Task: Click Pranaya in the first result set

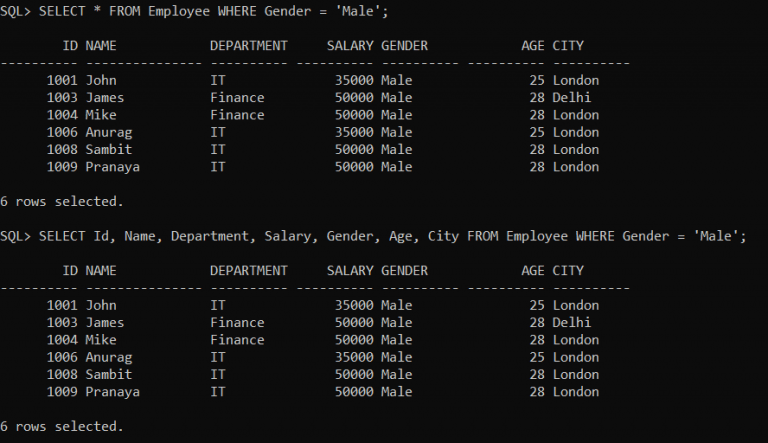Action: coord(113,168)
